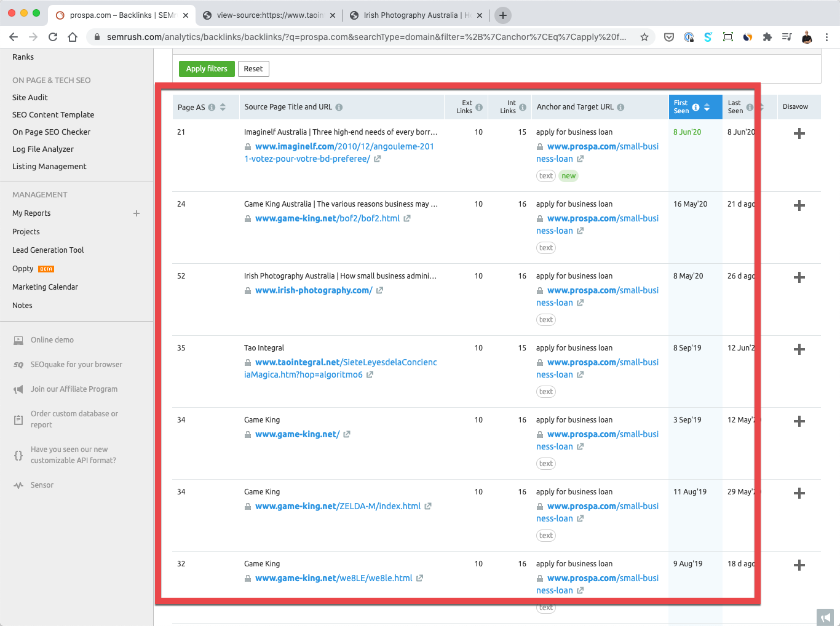
Task: Open Lead Generation Tool
Action: pos(48,250)
